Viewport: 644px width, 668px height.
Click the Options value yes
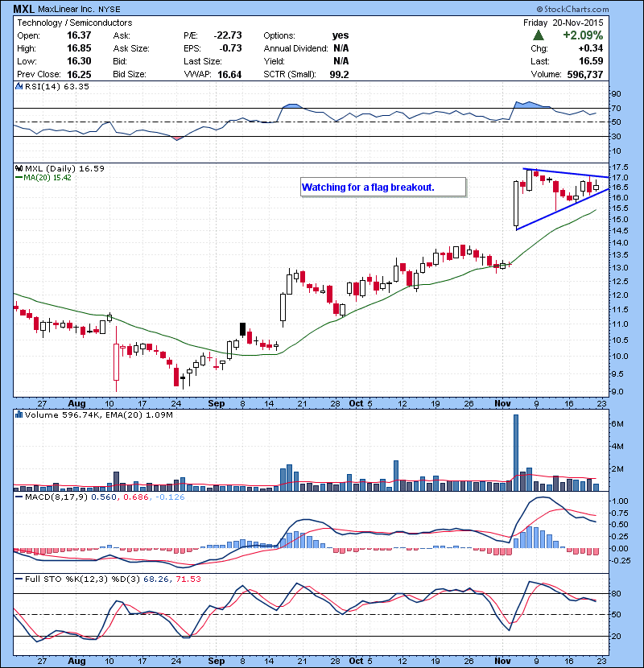point(341,35)
